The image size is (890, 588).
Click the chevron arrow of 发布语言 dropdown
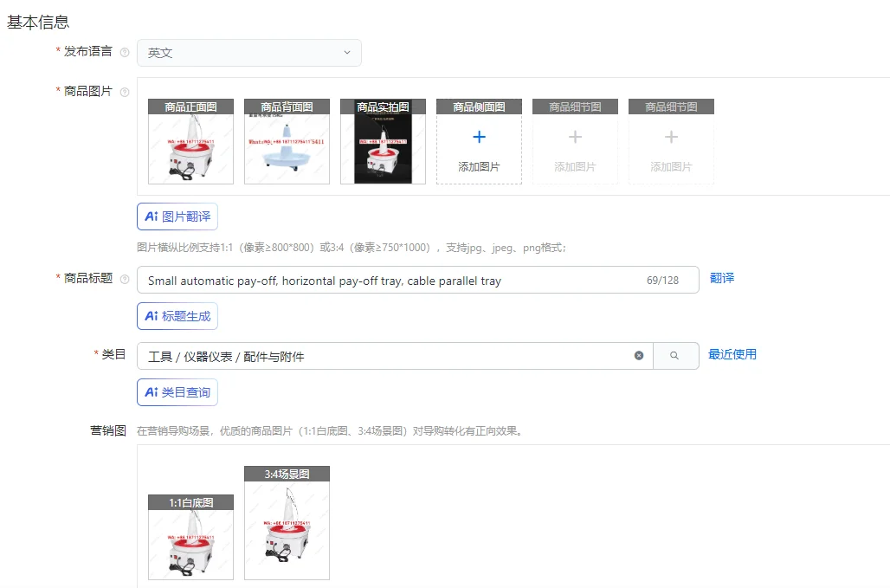[x=347, y=52]
